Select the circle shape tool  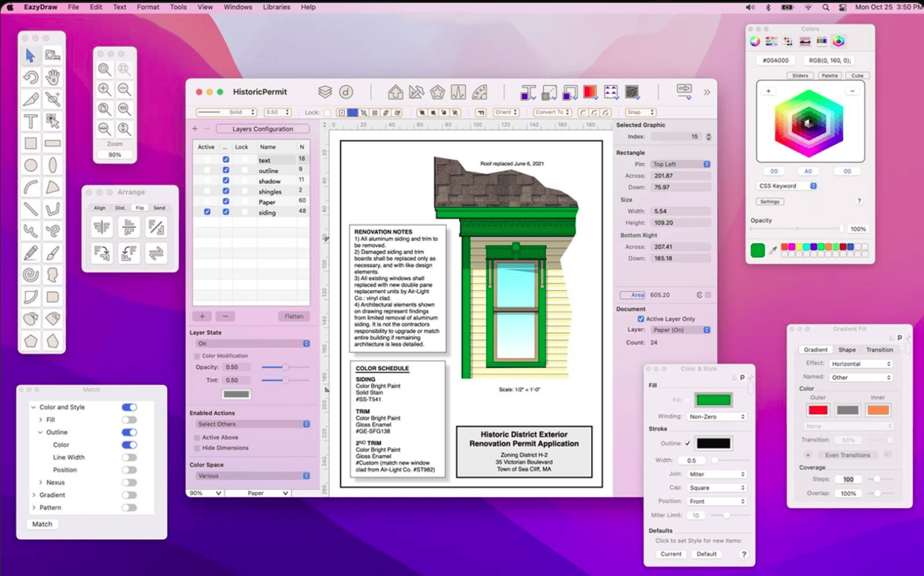pos(30,165)
